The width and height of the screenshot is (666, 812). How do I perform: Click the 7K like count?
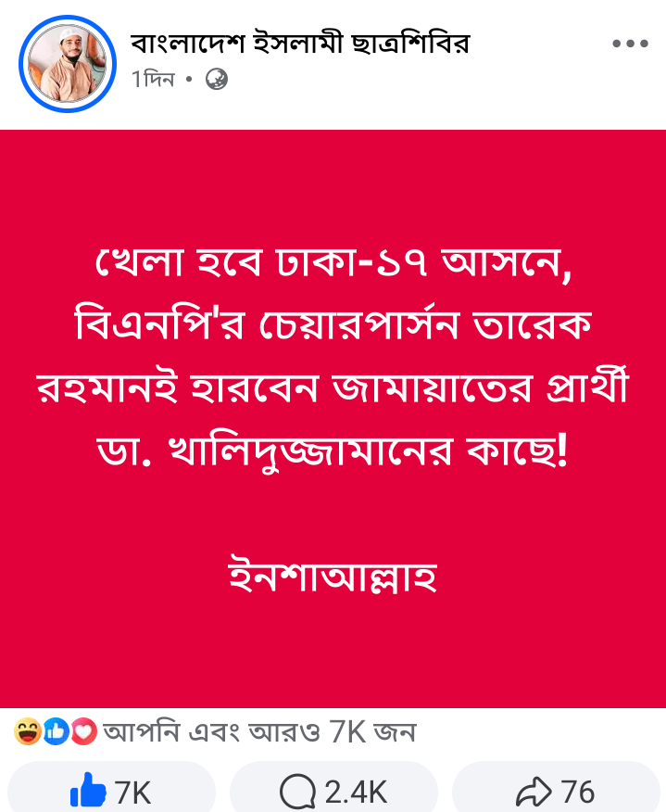[x=132, y=792]
